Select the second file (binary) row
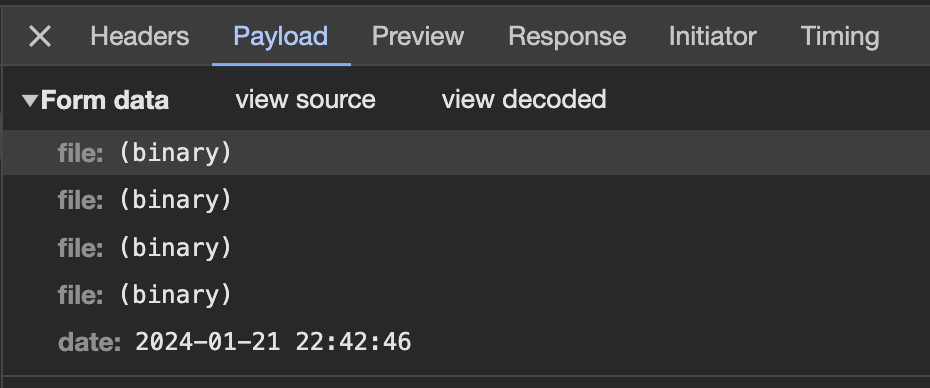 pos(466,200)
